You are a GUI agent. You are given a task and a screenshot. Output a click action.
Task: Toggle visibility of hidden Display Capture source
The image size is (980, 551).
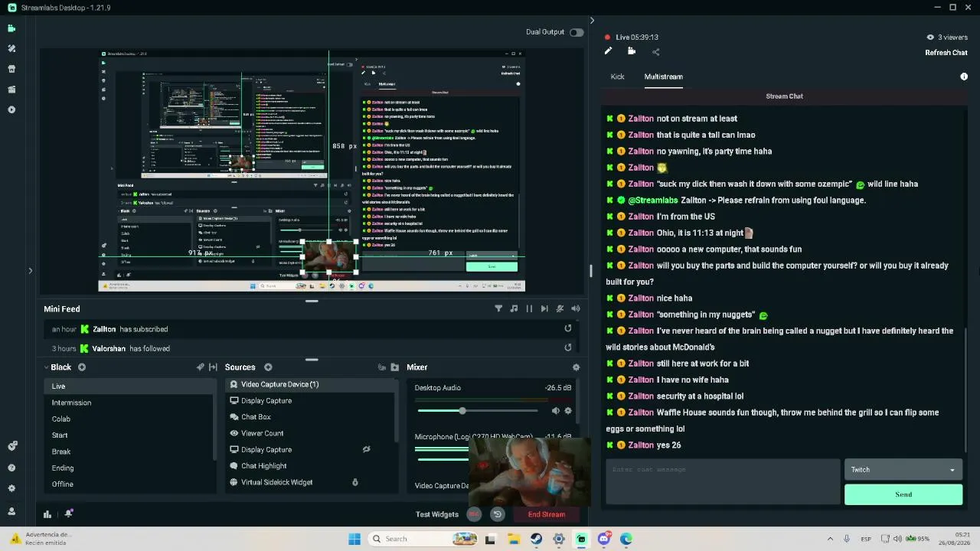(x=367, y=449)
